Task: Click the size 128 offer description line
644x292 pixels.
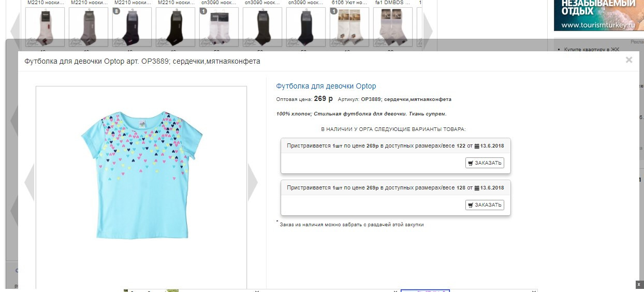Action: click(396, 188)
